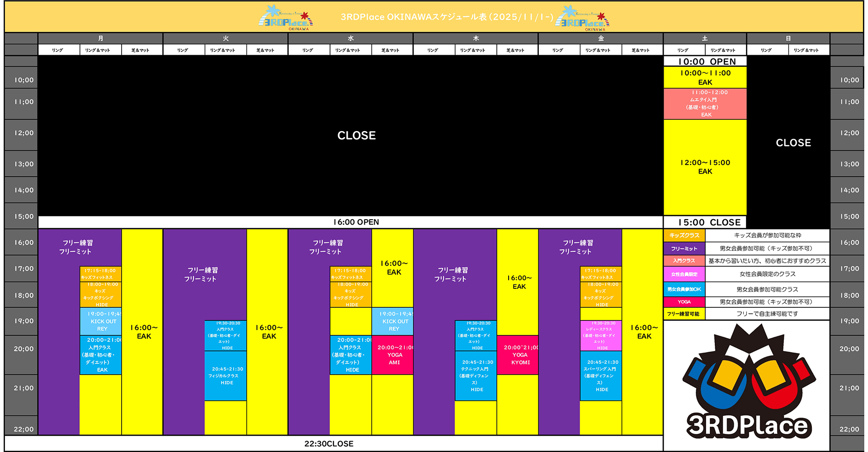The width and height of the screenshot is (868, 452).
Task: Select Wednesday's 20:00 YOGA AMI class
Action: pos(392,355)
